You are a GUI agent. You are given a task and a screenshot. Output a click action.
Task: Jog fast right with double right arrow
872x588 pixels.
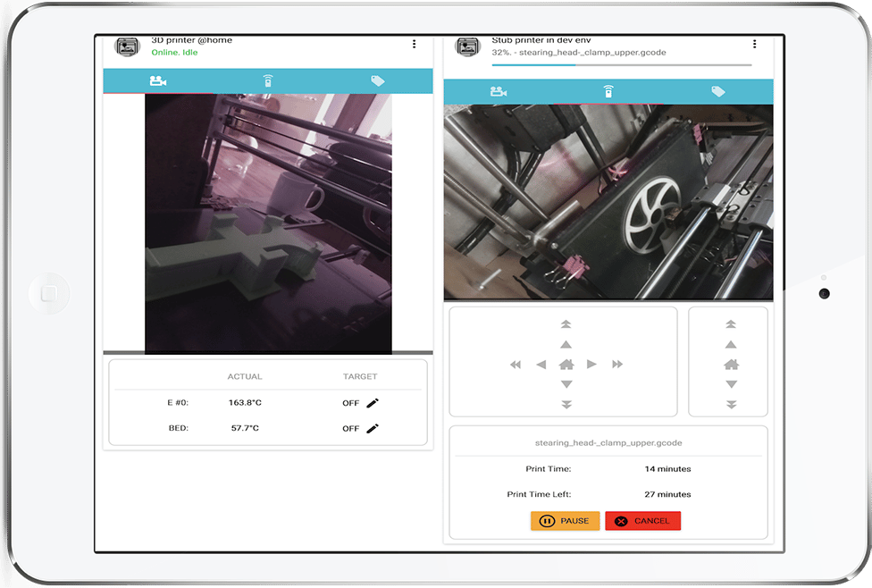pyautogui.click(x=617, y=365)
